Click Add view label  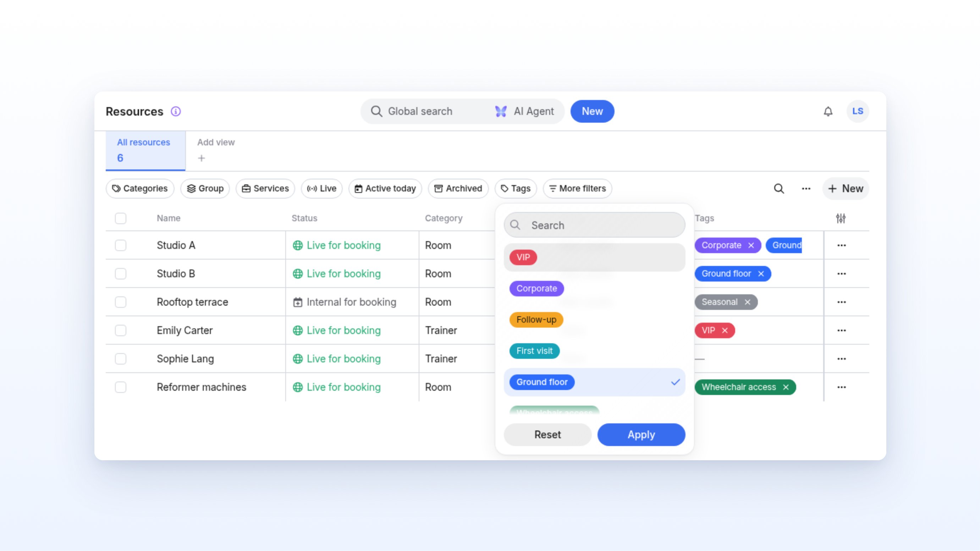(x=216, y=142)
